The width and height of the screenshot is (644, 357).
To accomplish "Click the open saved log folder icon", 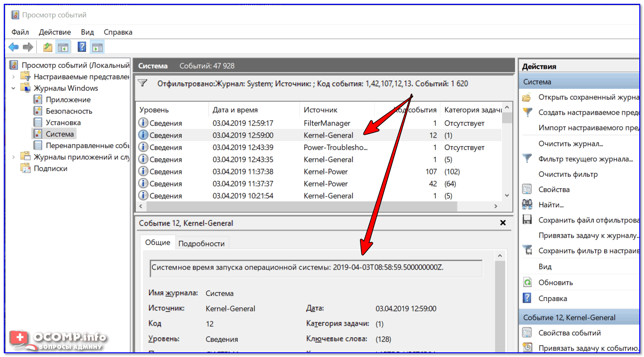I will tap(527, 97).
